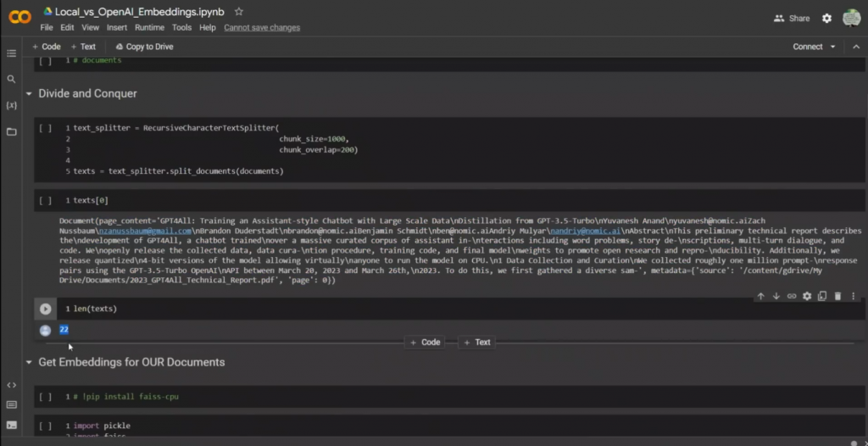
Task: Open the table of contents panel
Action: click(11, 53)
